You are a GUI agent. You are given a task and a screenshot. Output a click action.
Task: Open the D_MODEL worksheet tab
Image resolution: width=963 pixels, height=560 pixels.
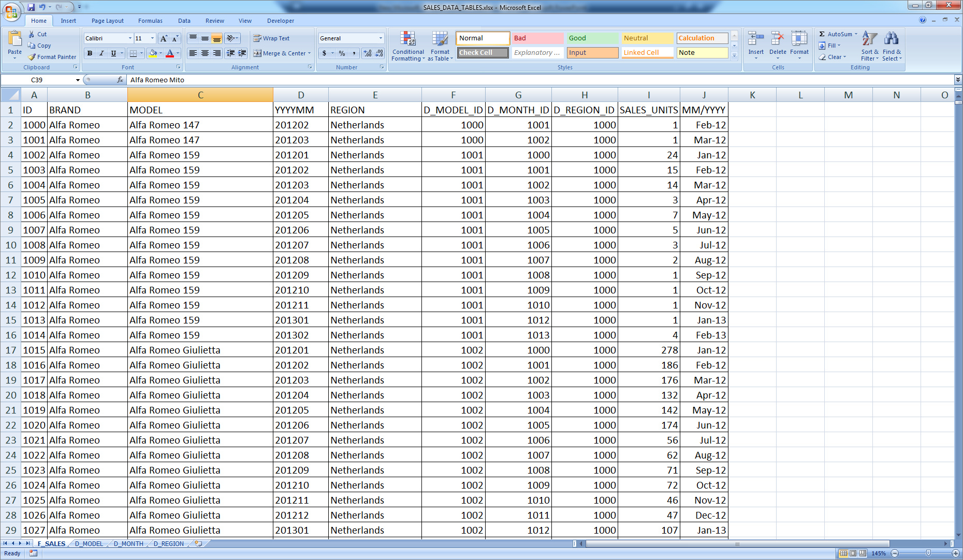point(89,544)
